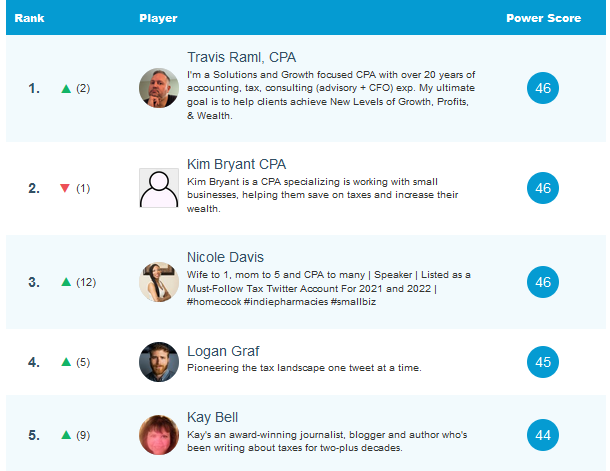Image resolution: width=610 pixels, height=471 pixels.
Task: Click the Player column header
Action: pos(159,18)
